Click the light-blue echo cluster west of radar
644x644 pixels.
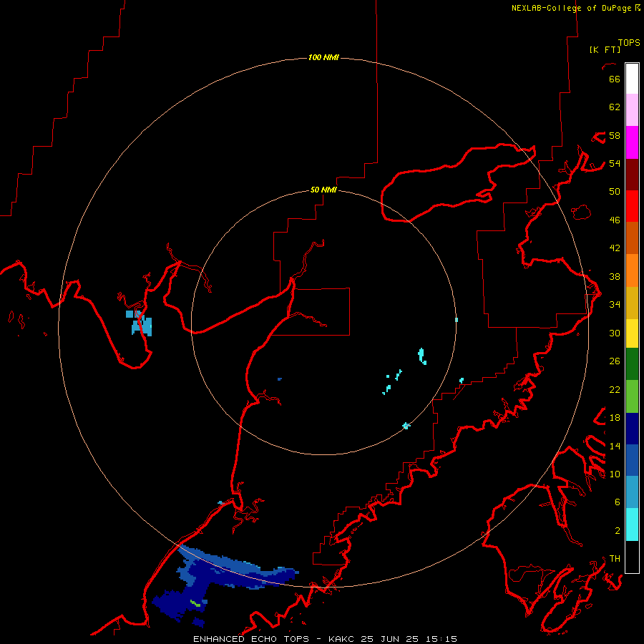coord(140,323)
